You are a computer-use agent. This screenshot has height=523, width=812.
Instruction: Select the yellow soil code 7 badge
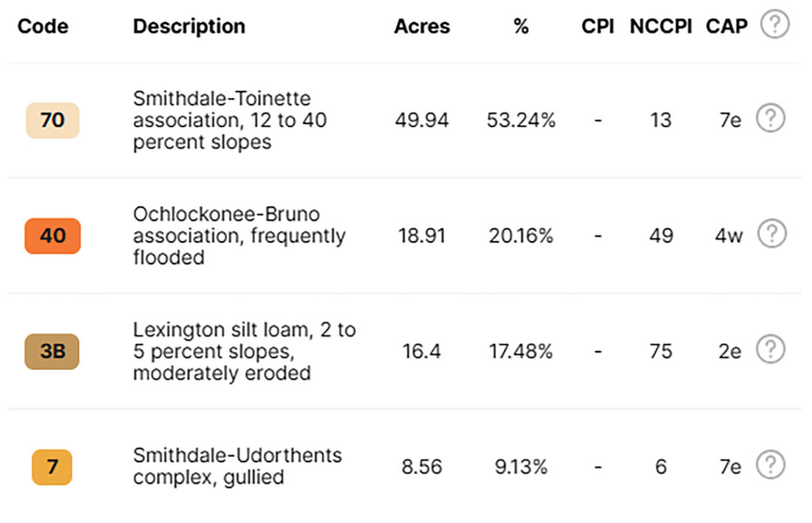(x=52, y=467)
